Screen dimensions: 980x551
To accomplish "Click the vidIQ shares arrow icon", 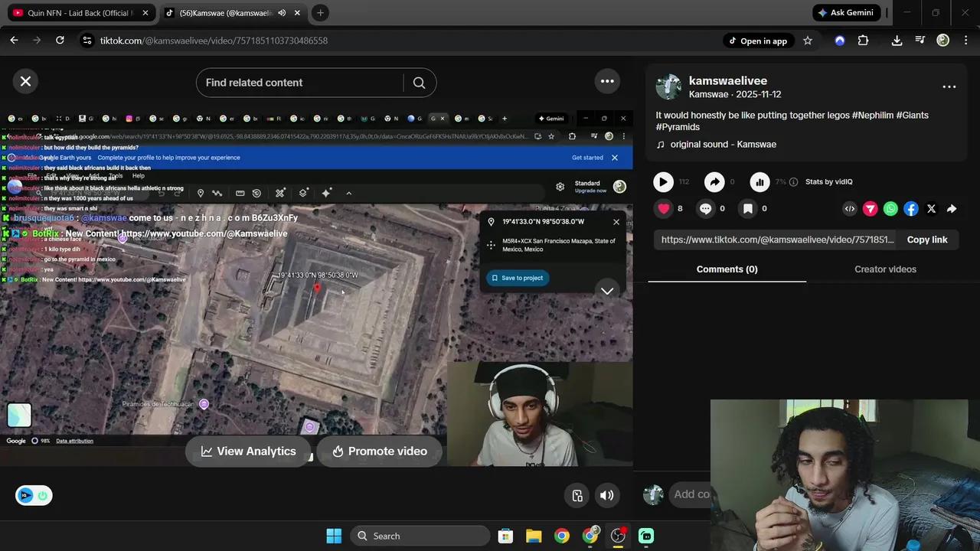I will pos(714,181).
